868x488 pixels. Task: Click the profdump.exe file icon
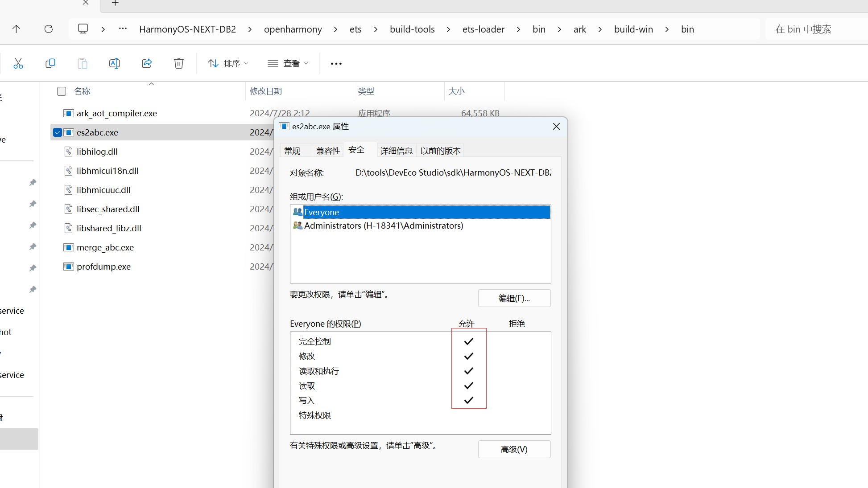pyautogui.click(x=69, y=267)
